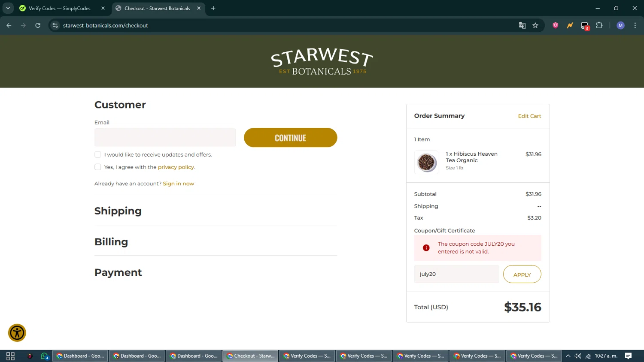Open the Checkout - Starw... taskbar window
This screenshot has width=644, height=362.
point(251,356)
